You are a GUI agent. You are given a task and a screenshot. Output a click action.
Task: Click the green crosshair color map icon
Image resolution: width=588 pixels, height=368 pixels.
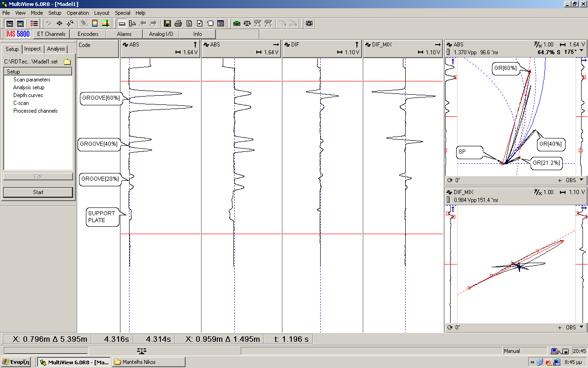tap(106, 23)
